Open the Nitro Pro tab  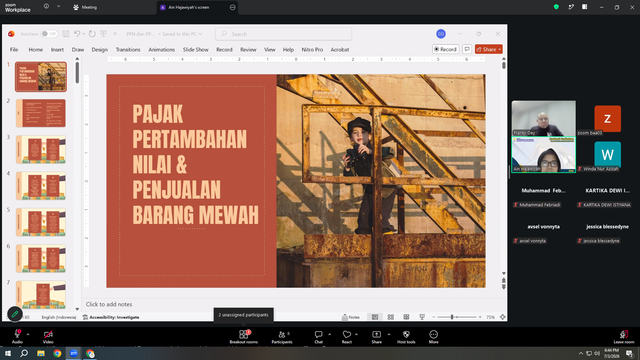312,49
